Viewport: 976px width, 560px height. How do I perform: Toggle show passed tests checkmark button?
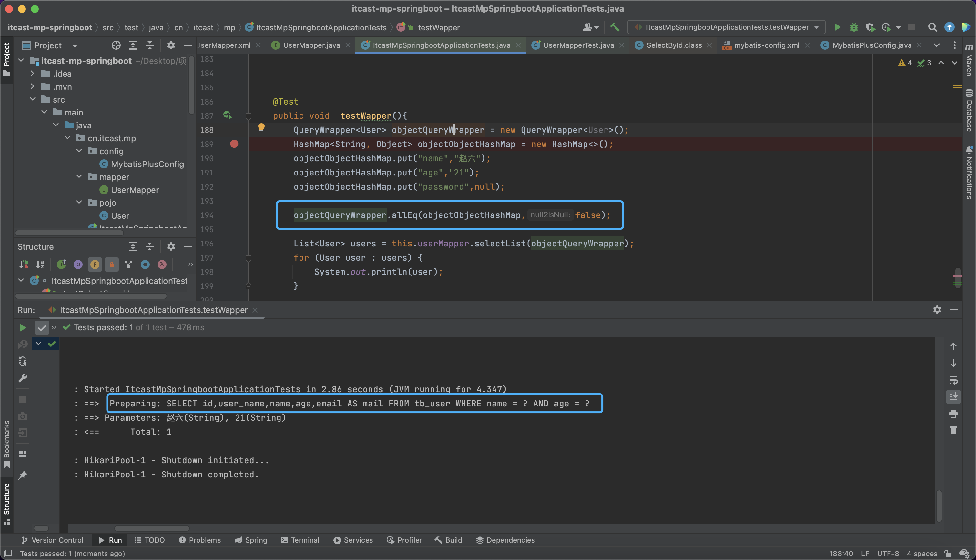[x=42, y=328]
